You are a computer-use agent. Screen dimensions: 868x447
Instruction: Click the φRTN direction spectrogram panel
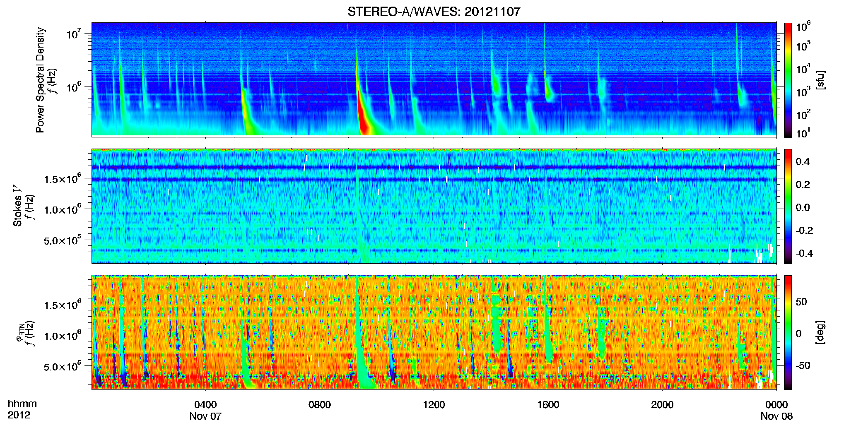point(434,332)
